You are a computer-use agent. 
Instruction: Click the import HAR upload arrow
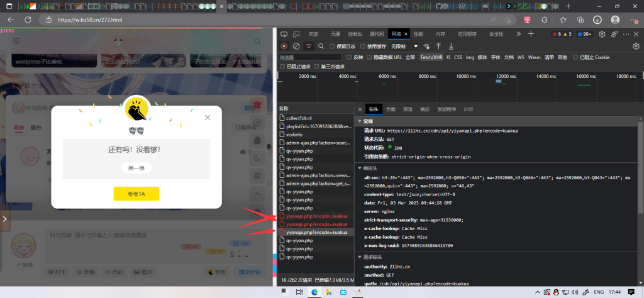(x=439, y=46)
